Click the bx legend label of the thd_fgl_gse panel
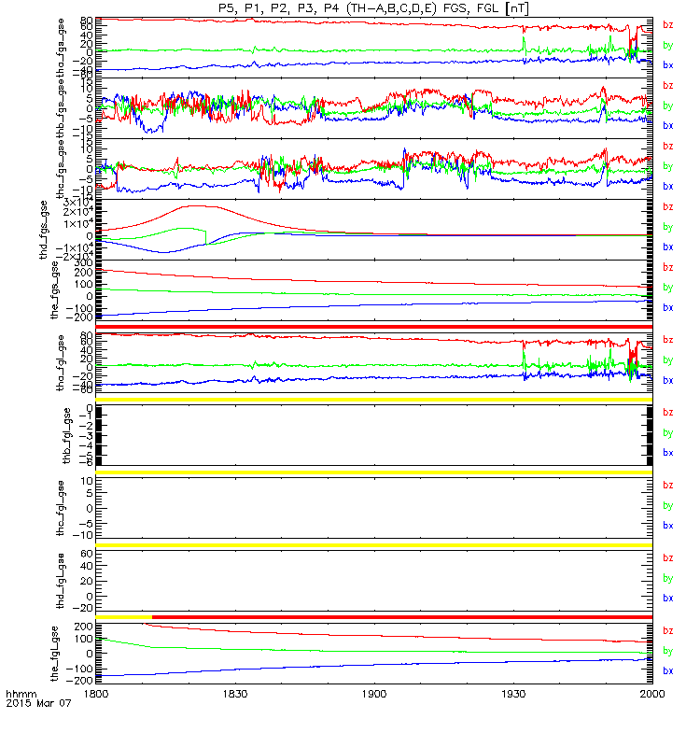Image resolution: width=700 pixels, height=747 pixels. pos(668,598)
